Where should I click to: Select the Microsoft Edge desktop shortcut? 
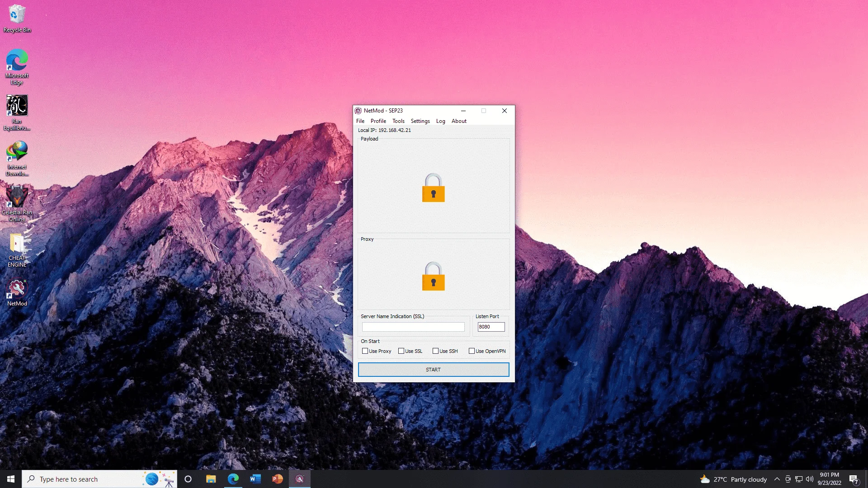17,67
